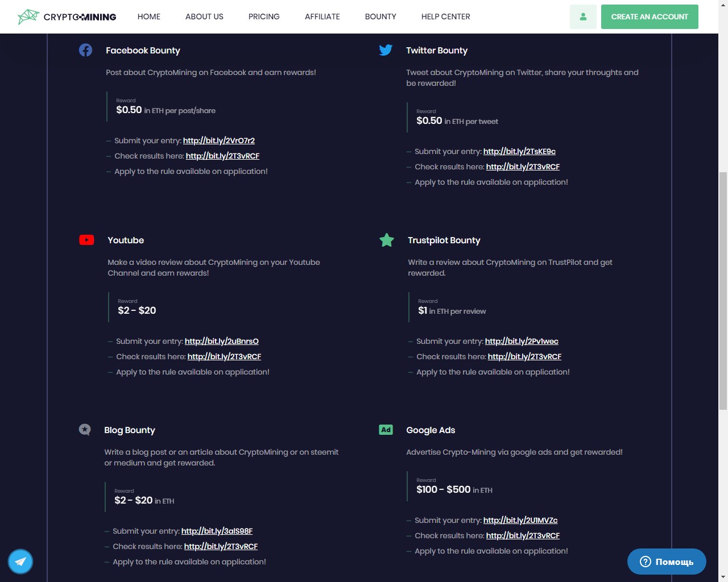Open the ABOUT US page
This screenshot has height=582, width=728.
click(x=204, y=16)
